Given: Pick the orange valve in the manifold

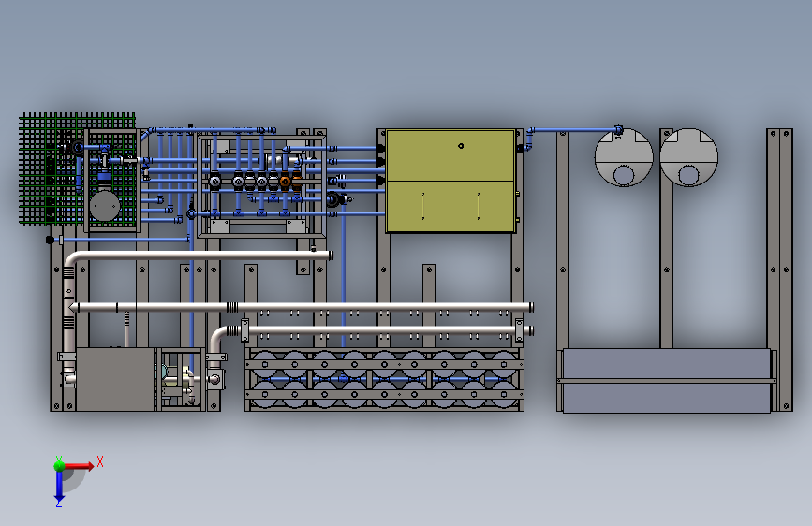Looking at the screenshot, I should pyautogui.click(x=285, y=182).
